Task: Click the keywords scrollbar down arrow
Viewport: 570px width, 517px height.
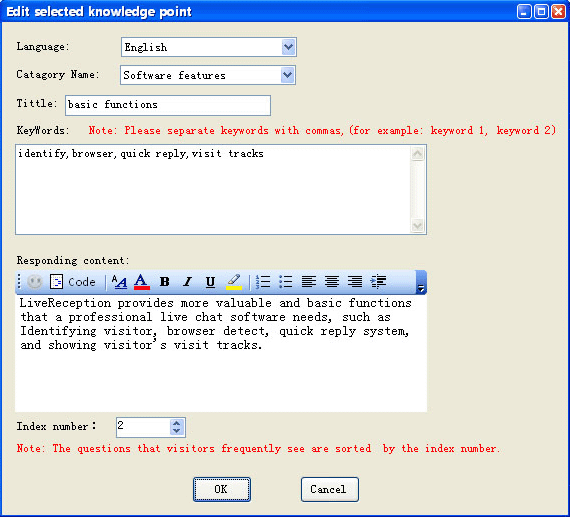Action: pyautogui.click(x=418, y=226)
